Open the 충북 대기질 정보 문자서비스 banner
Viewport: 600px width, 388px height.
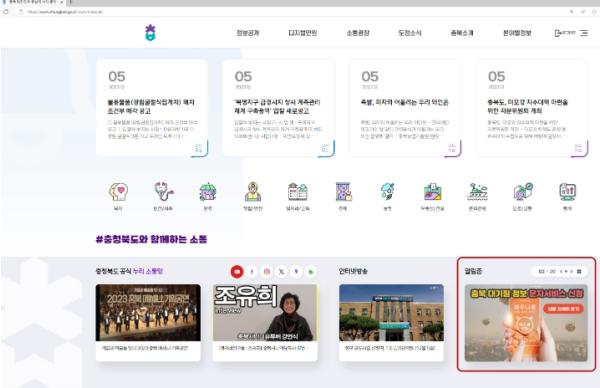[526, 323]
